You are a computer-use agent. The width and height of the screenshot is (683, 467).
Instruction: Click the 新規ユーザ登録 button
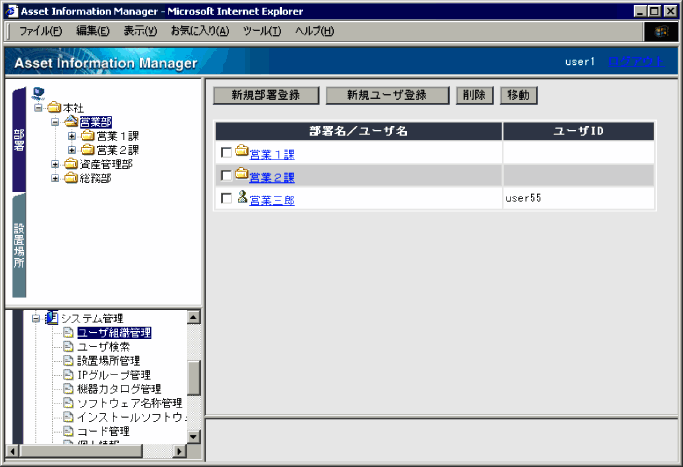point(387,95)
